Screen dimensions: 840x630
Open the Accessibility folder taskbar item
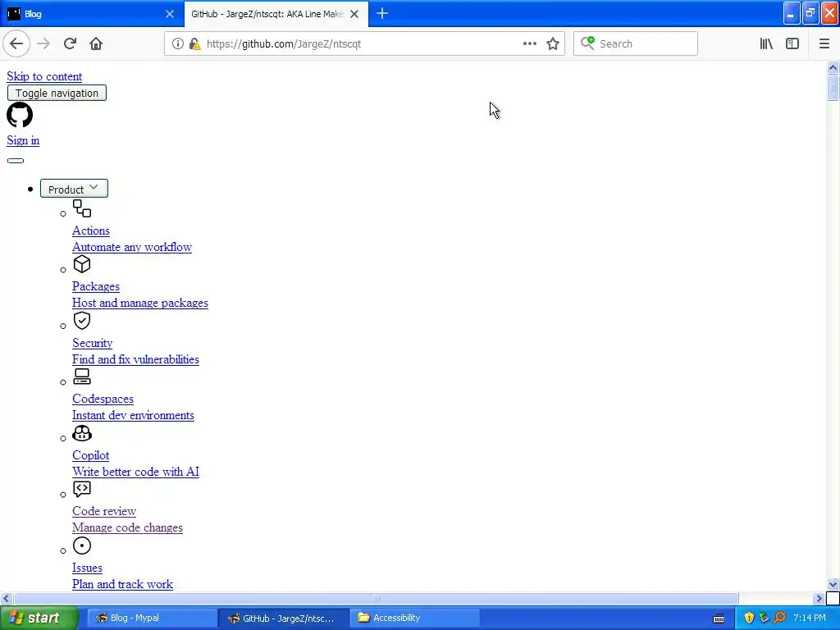tap(414, 618)
